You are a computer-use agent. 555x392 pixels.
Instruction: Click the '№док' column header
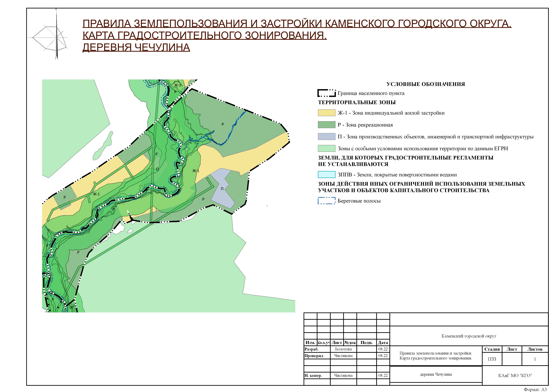tap(350, 342)
